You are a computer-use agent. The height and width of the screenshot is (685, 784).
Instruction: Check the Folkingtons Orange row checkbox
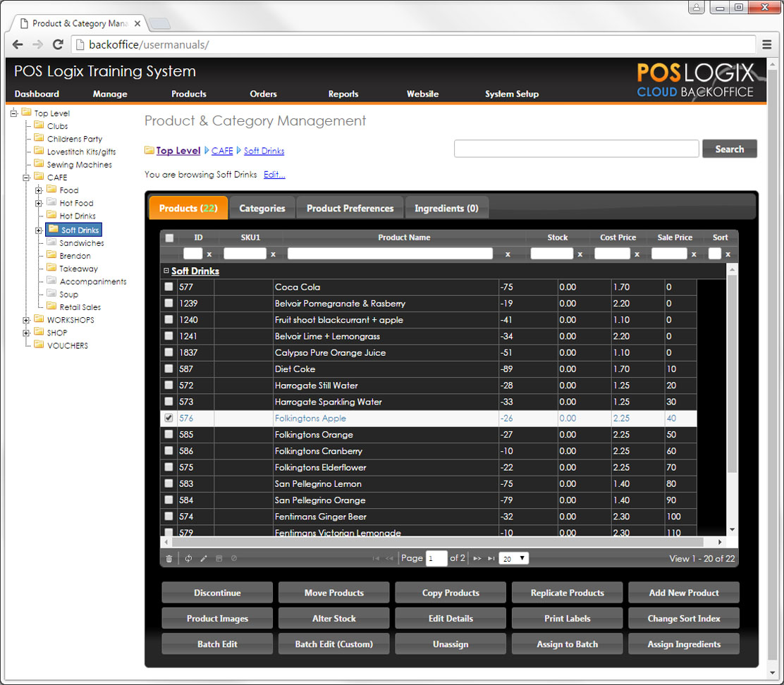(x=169, y=434)
